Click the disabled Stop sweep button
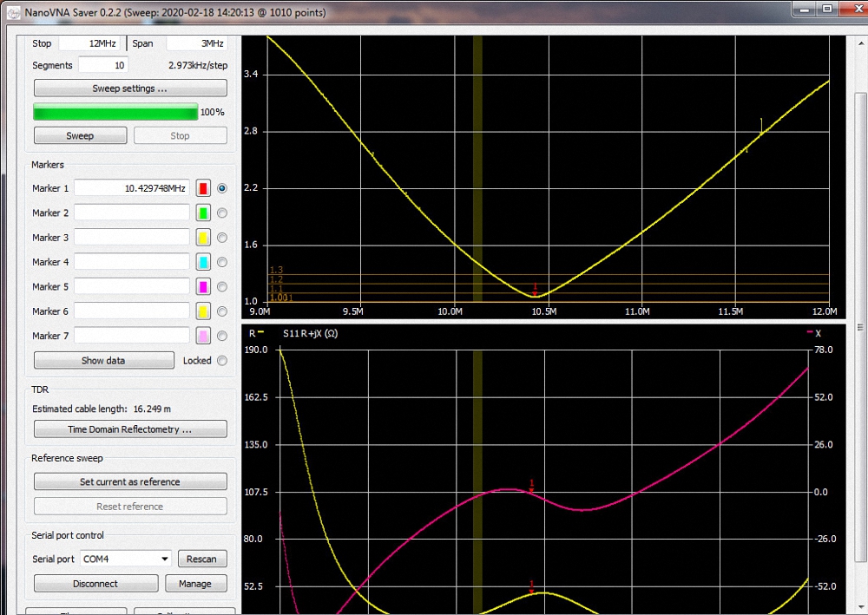The image size is (868, 615). point(181,136)
